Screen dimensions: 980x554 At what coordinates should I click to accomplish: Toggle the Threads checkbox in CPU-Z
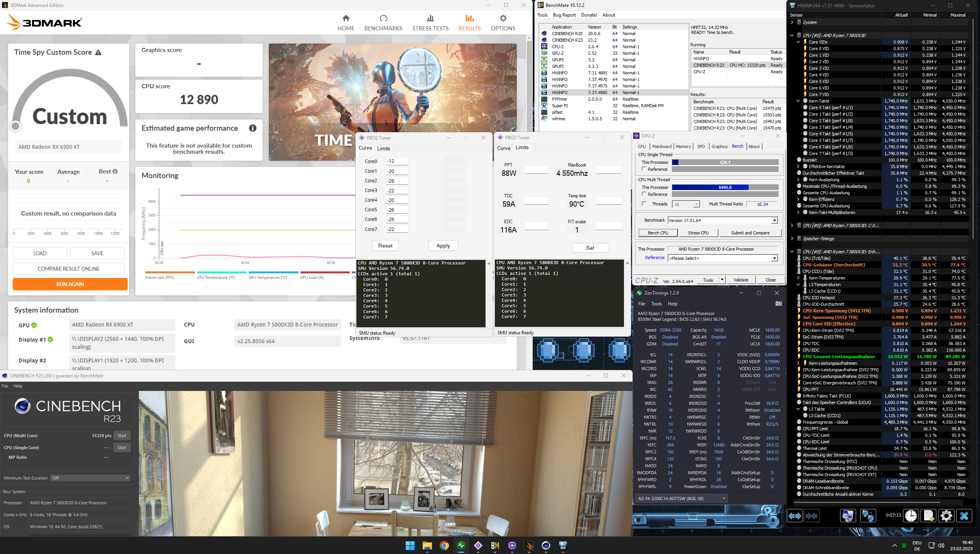[x=644, y=204]
